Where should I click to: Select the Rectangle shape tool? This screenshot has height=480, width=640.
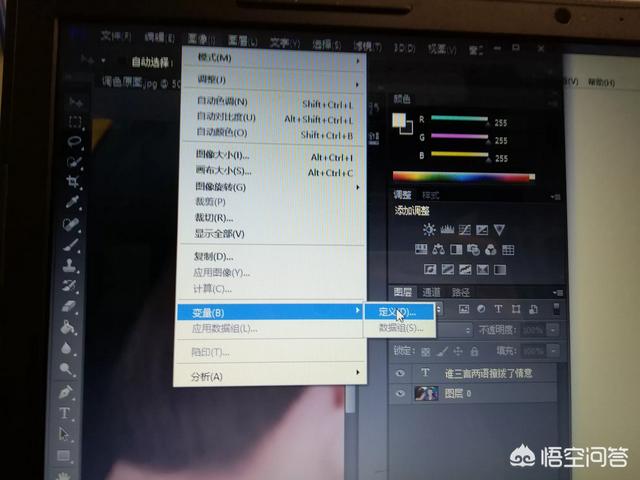coord(63,455)
